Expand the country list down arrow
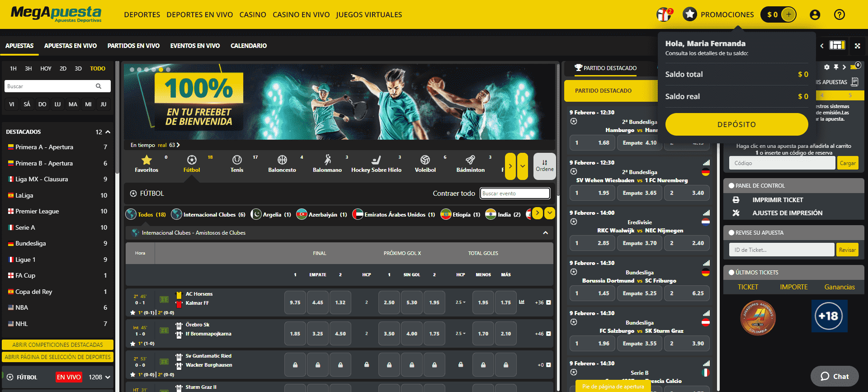The image size is (868, 392). pyautogui.click(x=550, y=213)
